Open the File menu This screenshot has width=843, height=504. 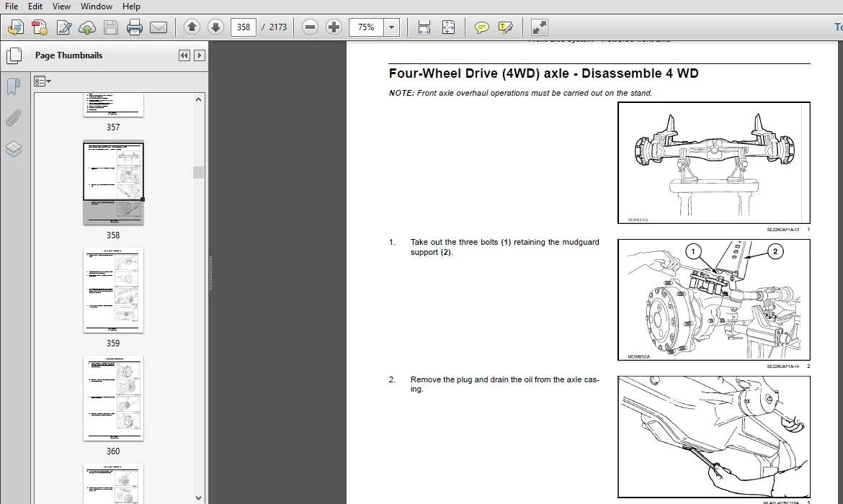click(12, 6)
